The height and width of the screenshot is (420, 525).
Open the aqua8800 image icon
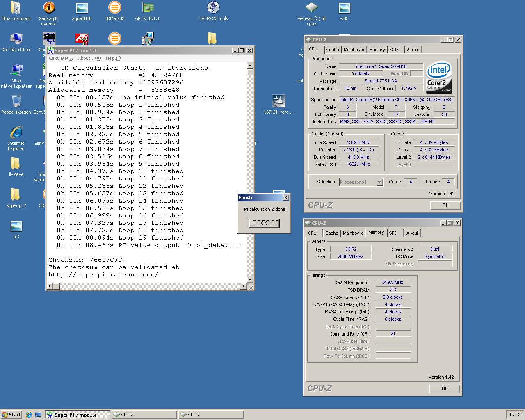[82, 11]
